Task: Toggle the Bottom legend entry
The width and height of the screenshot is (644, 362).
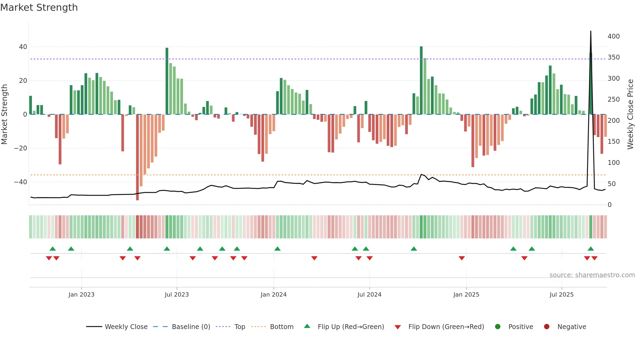Action: point(272,327)
